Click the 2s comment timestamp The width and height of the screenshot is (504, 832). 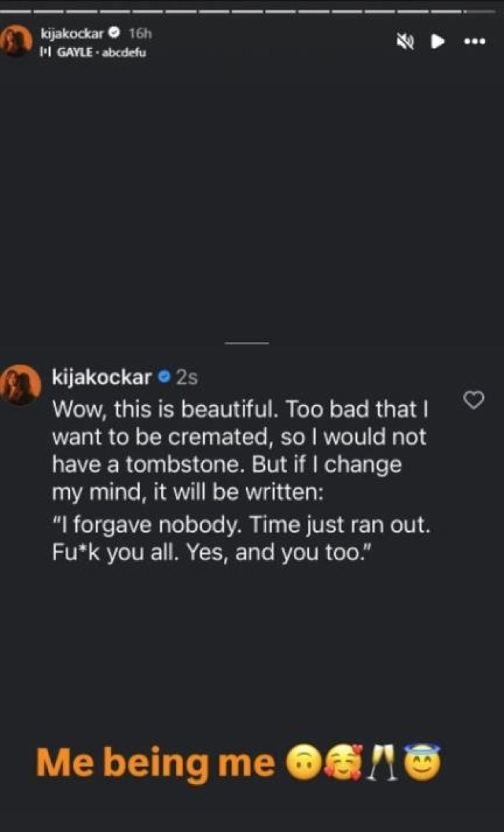coord(187,378)
